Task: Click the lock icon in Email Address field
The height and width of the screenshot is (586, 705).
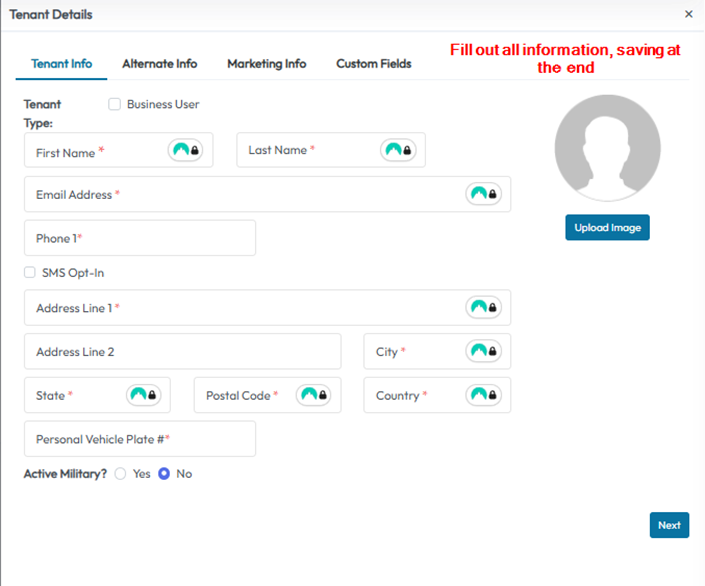Action: click(x=493, y=194)
